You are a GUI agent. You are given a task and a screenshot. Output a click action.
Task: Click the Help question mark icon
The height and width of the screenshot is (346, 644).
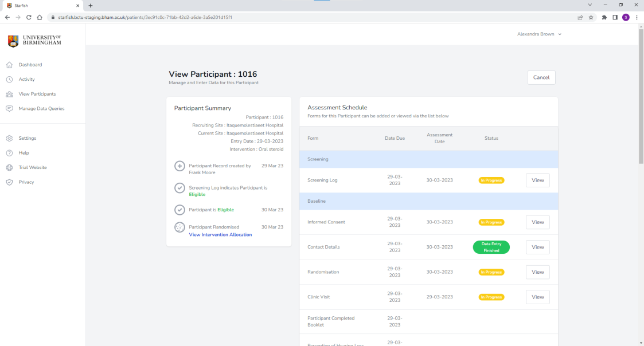click(9, 153)
